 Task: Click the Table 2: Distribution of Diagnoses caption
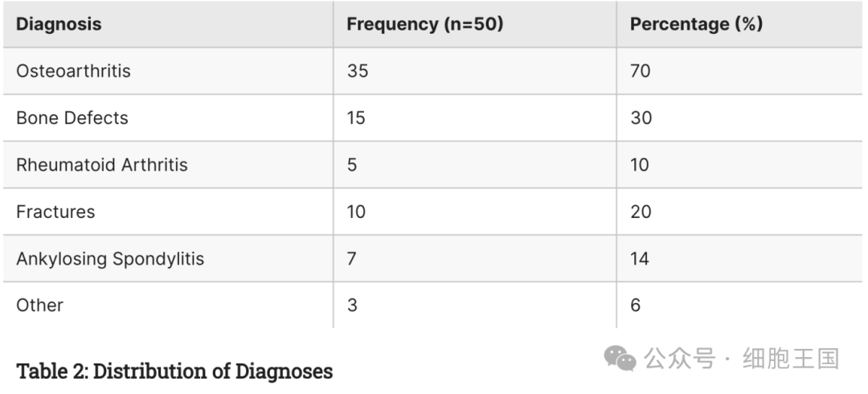click(174, 371)
